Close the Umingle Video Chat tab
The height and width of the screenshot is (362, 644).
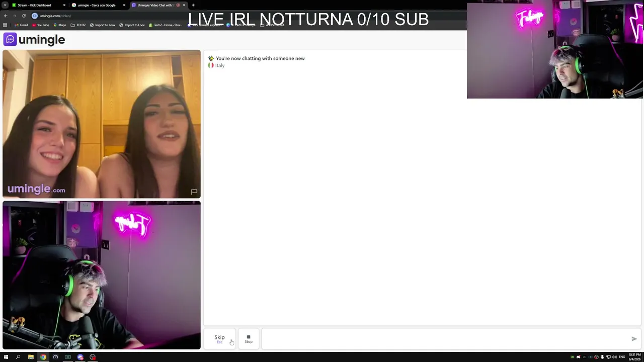tap(184, 5)
